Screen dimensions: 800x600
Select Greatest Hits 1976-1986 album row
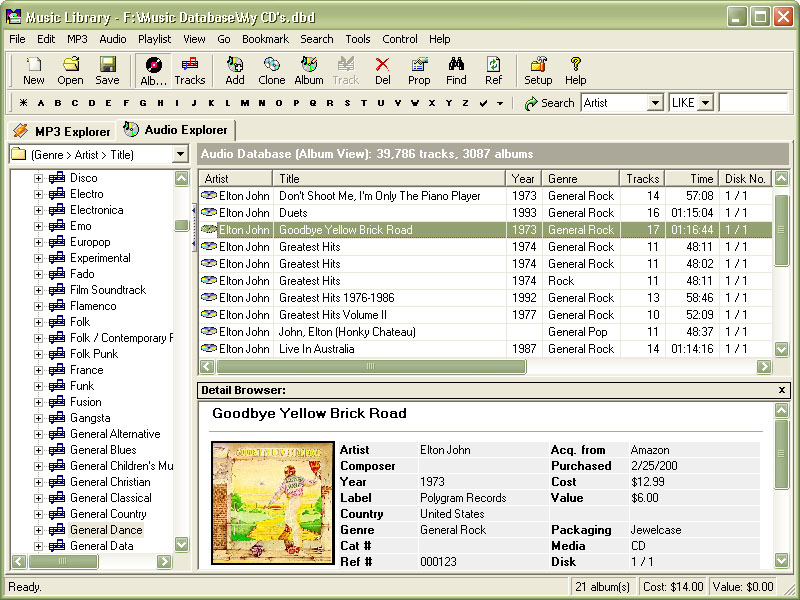coord(485,298)
